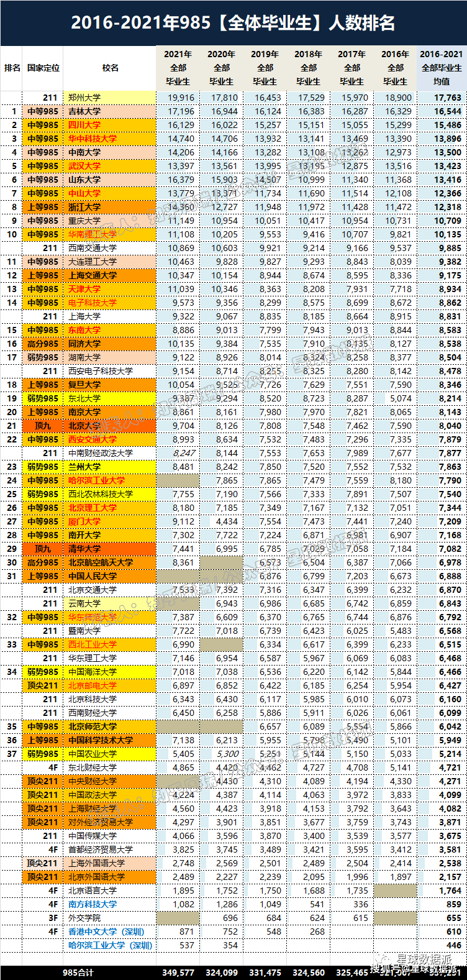Click the value 19,916 in 郑州大学 row
Image resolution: width=467 pixels, height=980 pixels.
(181, 98)
